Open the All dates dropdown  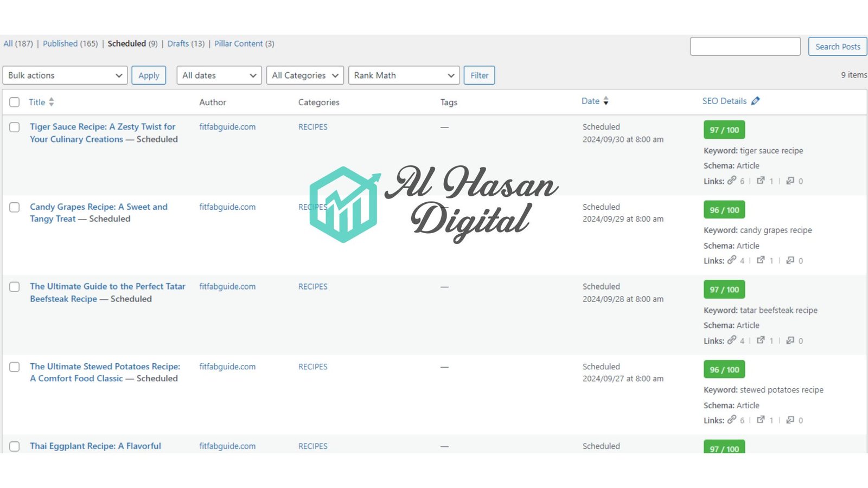coord(219,75)
